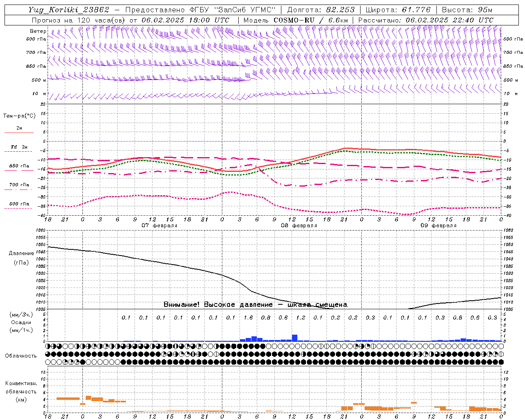Click the tallest blue precipitation bar under 1.2

(x=294, y=338)
